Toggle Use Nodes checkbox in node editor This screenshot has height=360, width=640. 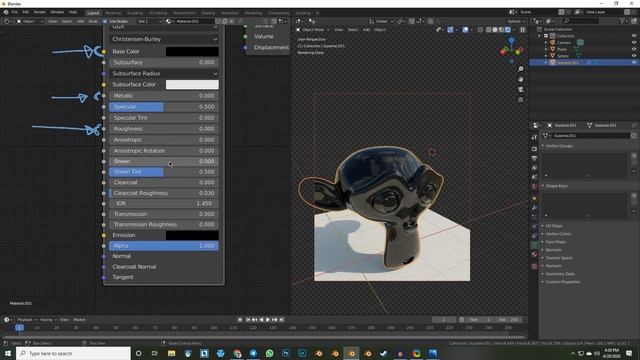105,21
